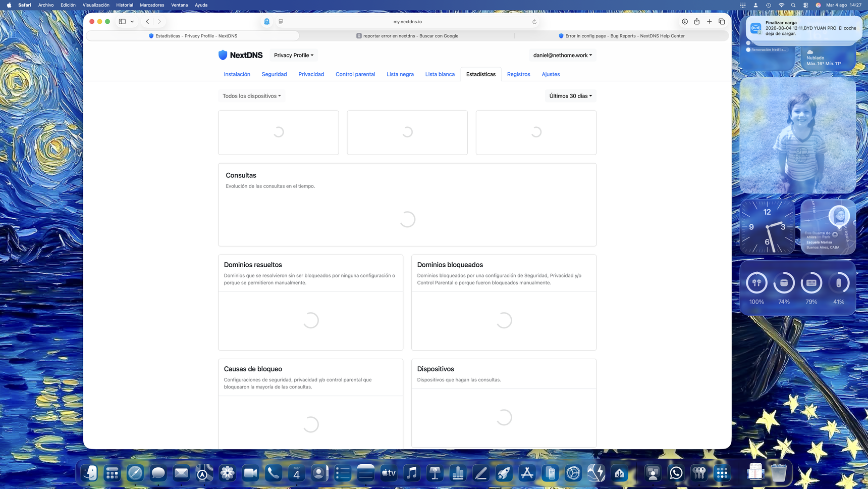868x489 pixels.
Task: Open Spotlight search in menu bar
Action: pyautogui.click(x=793, y=5)
